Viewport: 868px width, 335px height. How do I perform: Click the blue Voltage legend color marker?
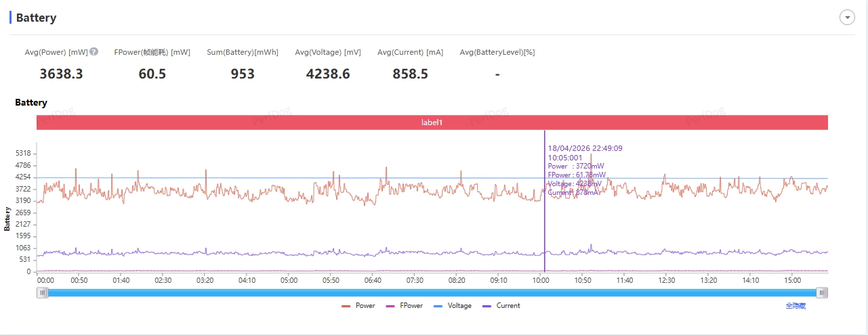pyautogui.click(x=437, y=306)
